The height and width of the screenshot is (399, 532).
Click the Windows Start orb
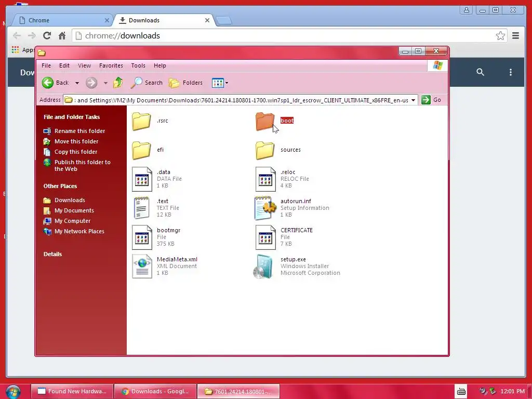(x=13, y=392)
